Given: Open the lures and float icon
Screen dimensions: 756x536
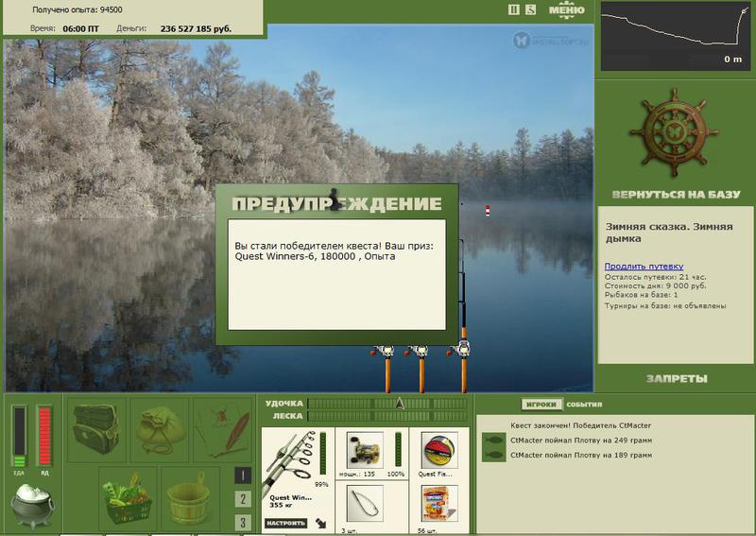Looking at the screenshot, I should click(224, 430).
